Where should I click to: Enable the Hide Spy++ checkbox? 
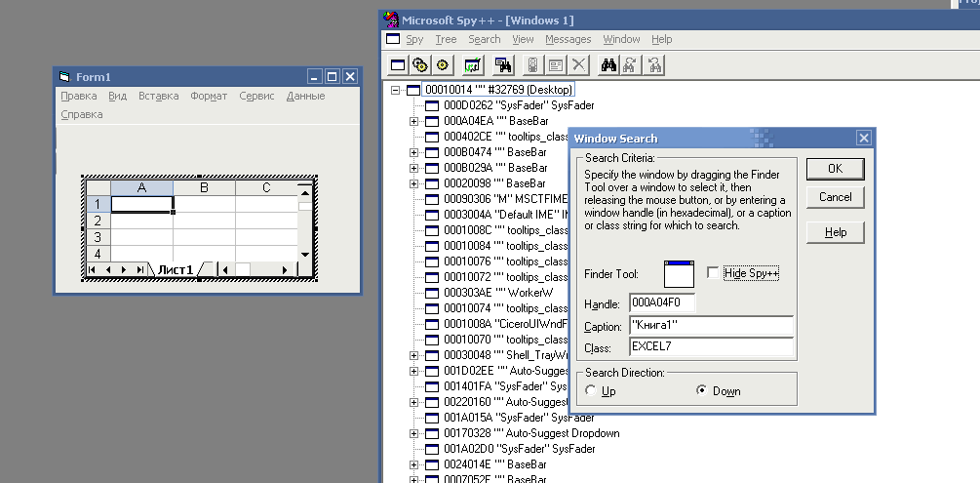(713, 273)
